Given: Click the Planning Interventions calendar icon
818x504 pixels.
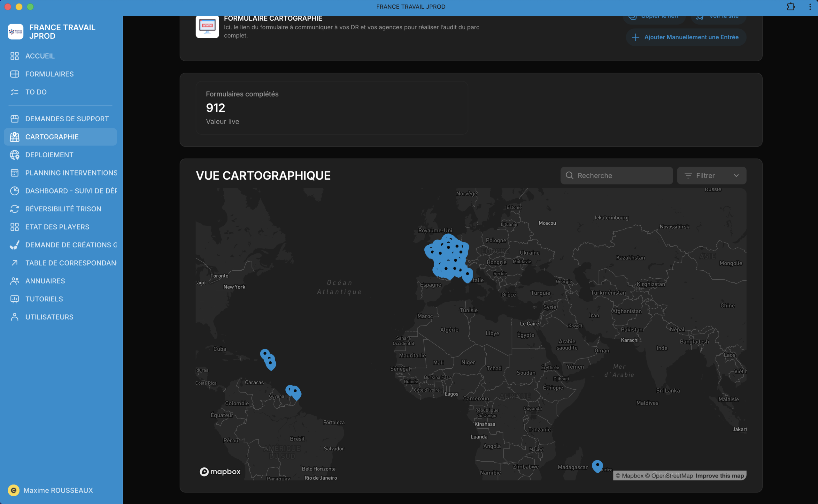Looking at the screenshot, I should point(14,173).
